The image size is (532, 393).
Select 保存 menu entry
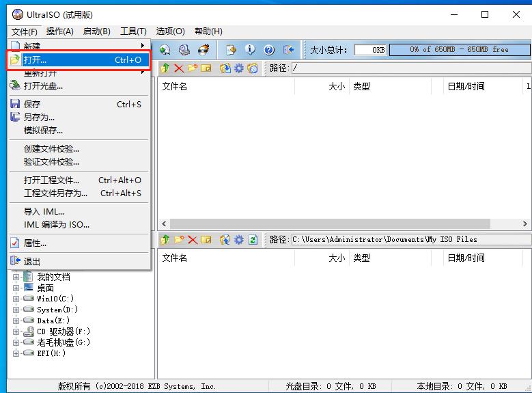(x=79, y=105)
